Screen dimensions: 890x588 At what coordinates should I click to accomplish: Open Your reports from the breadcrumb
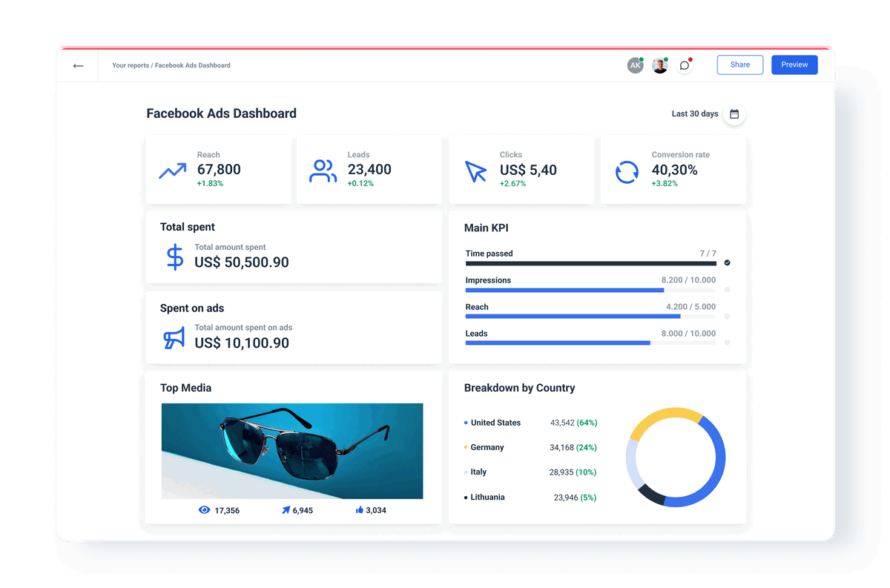click(131, 65)
